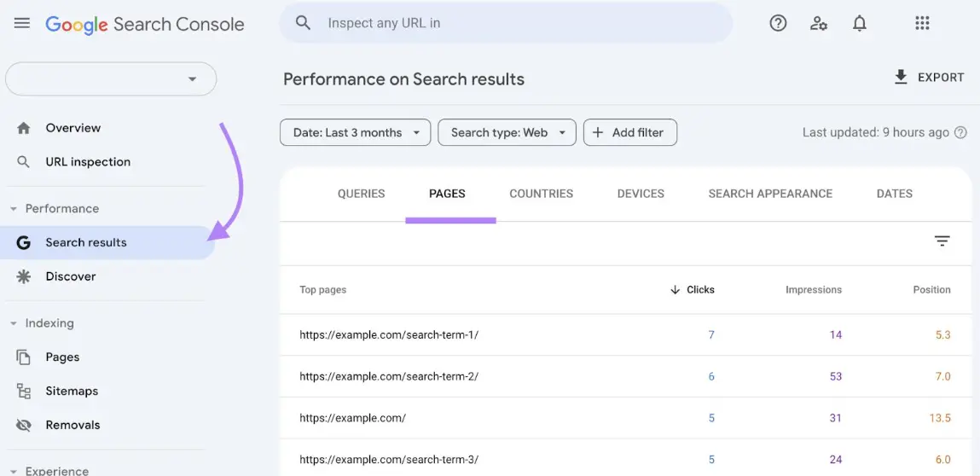The image size is (980, 476).
Task: Click the URL inspection magnifier icon
Action: click(23, 162)
